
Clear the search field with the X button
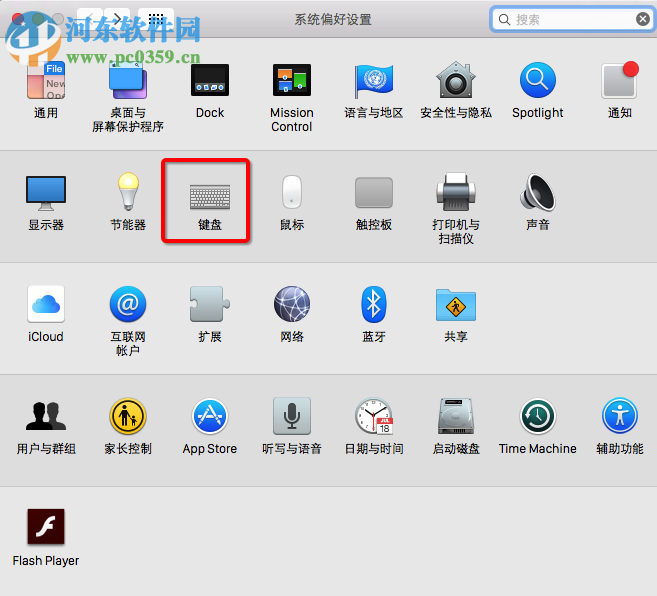coord(642,19)
